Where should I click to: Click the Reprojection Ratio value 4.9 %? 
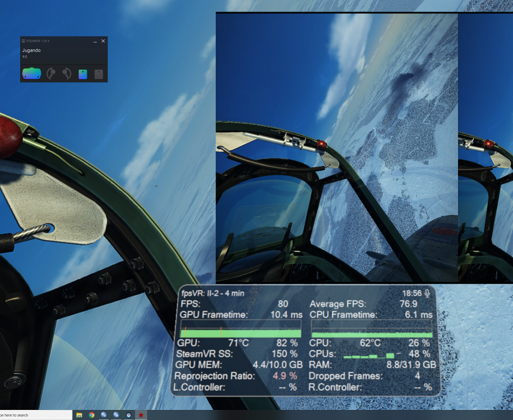coord(285,376)
